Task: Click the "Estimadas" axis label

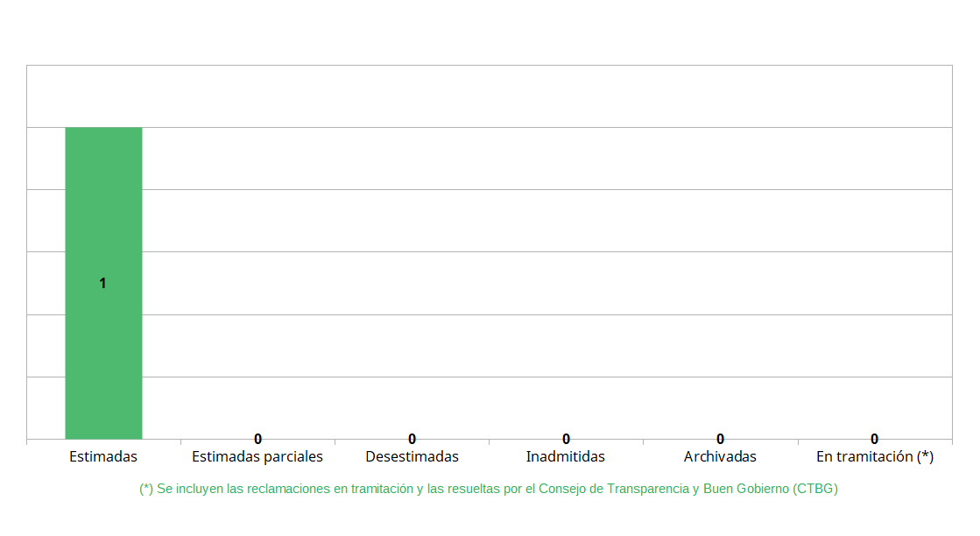Action: 103,457
